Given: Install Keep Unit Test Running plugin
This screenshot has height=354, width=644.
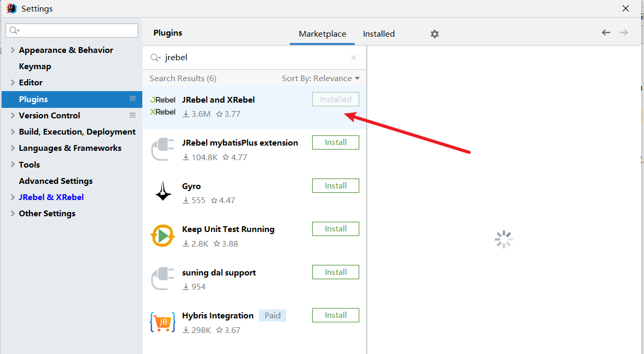Looking at the screenshot, I should (x=336, y=229).
